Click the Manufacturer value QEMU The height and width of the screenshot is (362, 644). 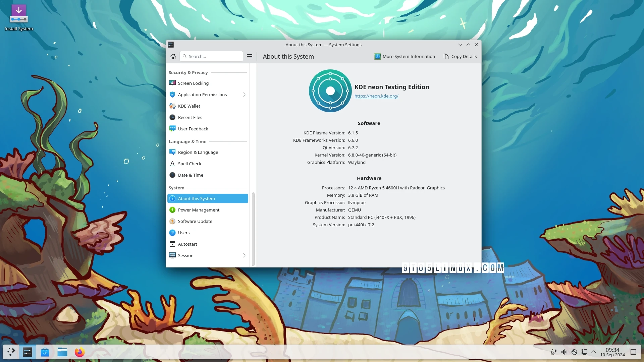point(355,210)
